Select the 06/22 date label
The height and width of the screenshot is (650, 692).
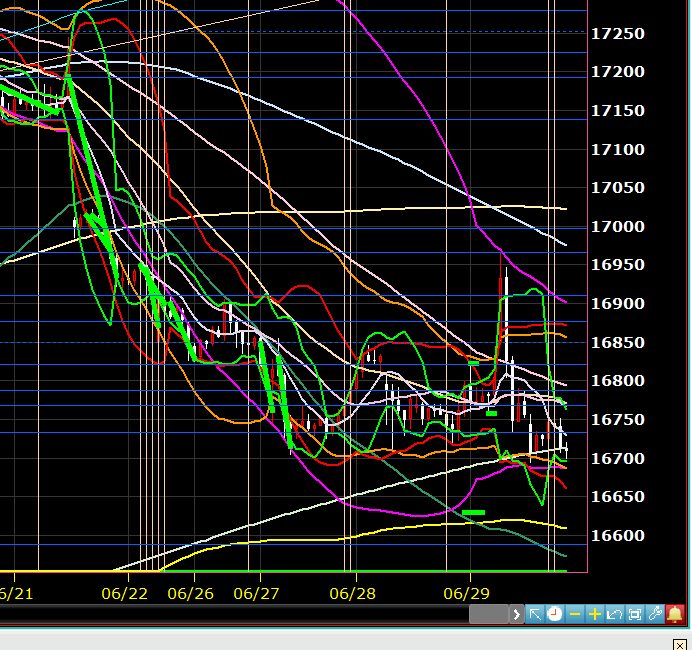coord(125,593)
